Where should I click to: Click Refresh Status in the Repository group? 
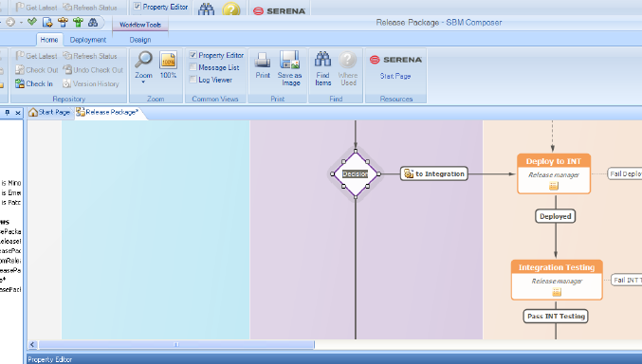tap(90, 56)
